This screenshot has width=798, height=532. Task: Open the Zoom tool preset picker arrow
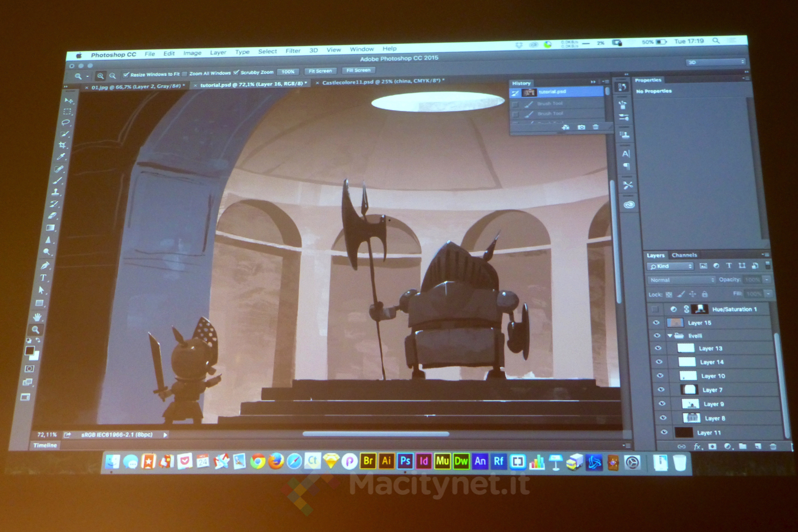(x=87, y=76)
